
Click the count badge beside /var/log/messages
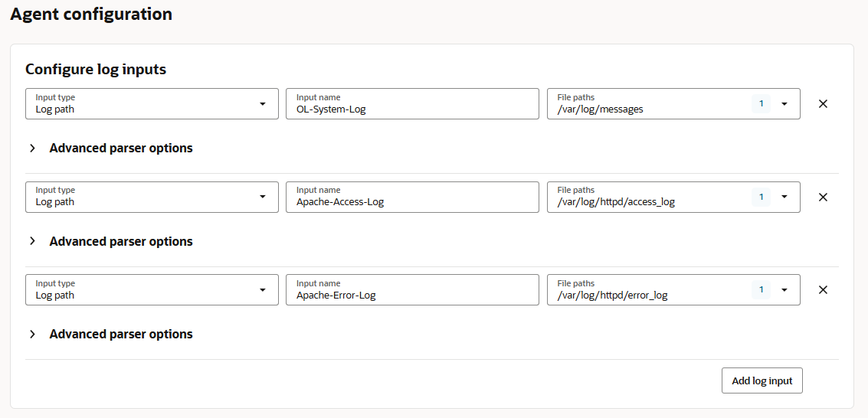click(x=761, y=104)
